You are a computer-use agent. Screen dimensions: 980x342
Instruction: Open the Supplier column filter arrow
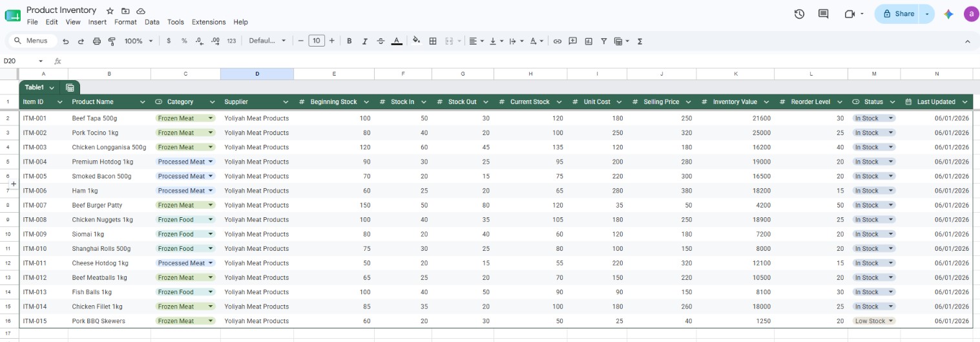(x=286, y=102)
